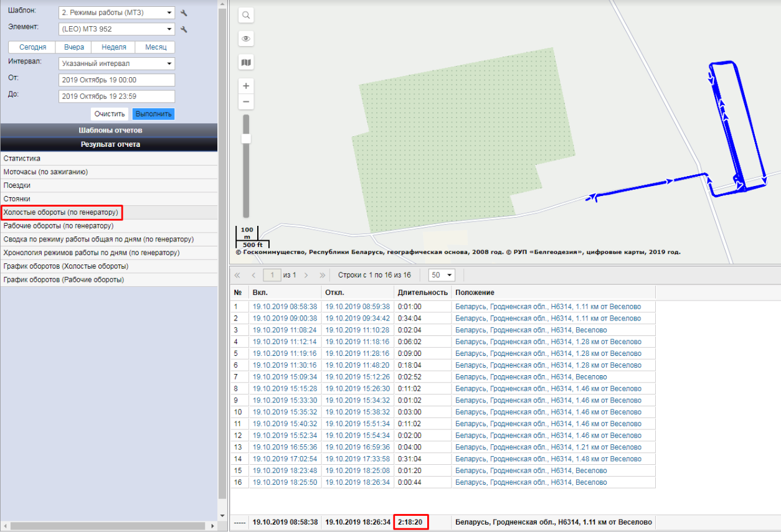Click the Очистить button
This screenshot has height=532, width=781.
point(110,114)
